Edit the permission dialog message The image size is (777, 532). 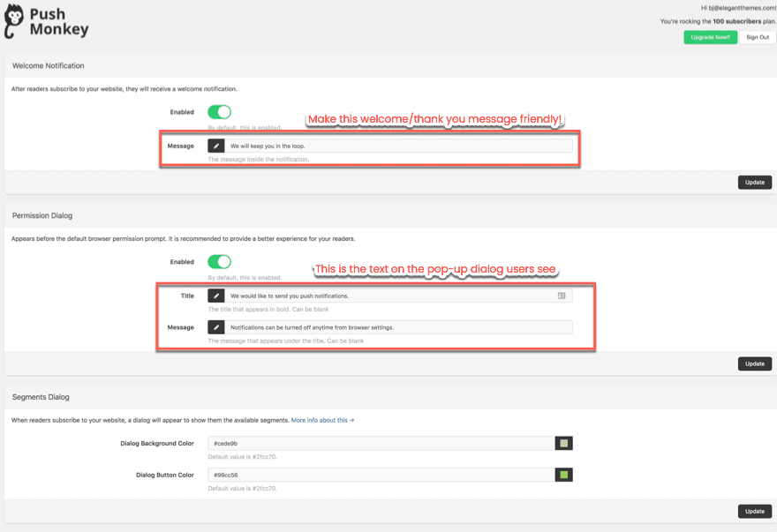pos(388,326)
